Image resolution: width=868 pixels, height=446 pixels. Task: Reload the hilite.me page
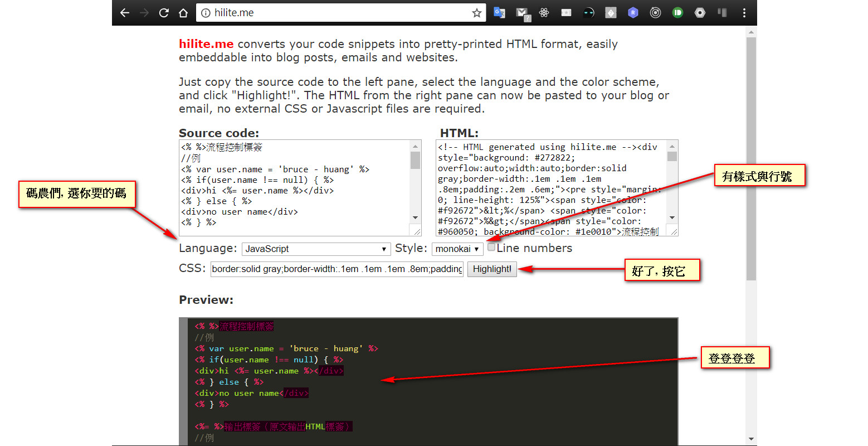click(164, 13)
